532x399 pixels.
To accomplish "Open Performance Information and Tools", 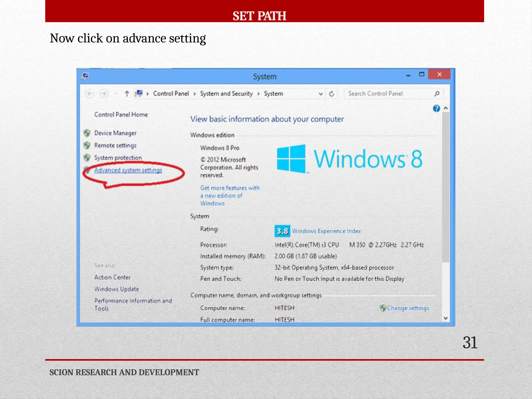I will [x=133, y=304].
